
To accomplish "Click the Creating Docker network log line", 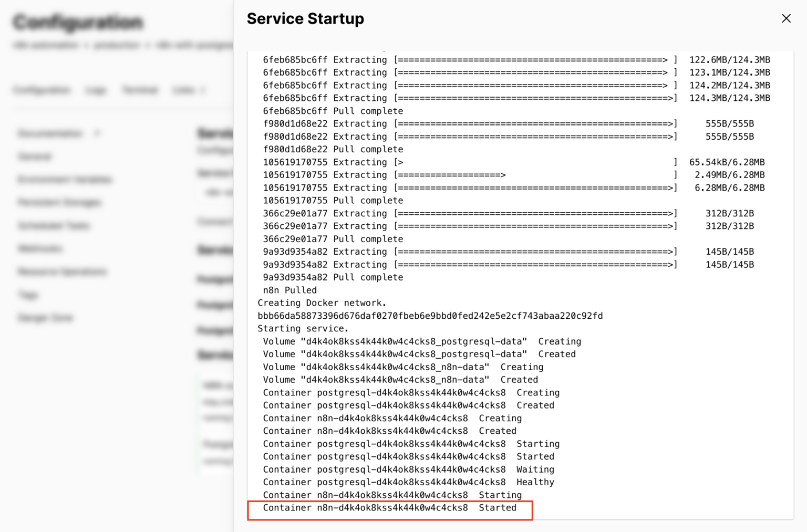I will click(322, 302).
